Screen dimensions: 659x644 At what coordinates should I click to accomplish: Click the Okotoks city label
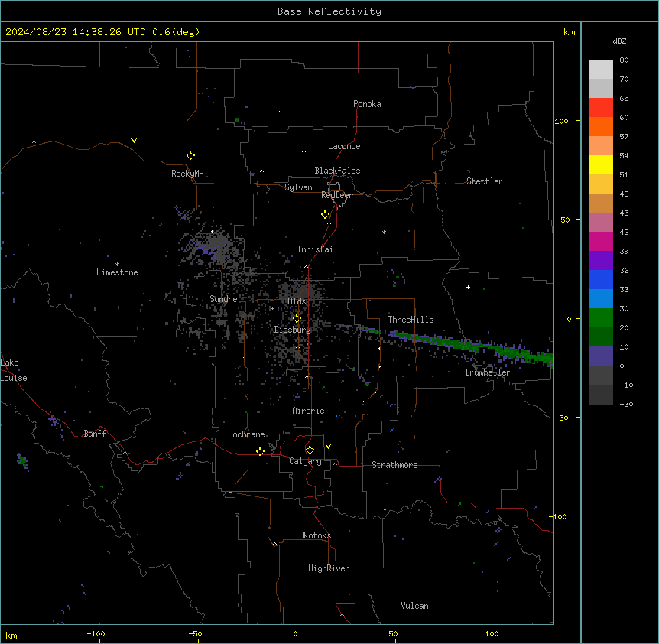[x=315, y=535]
